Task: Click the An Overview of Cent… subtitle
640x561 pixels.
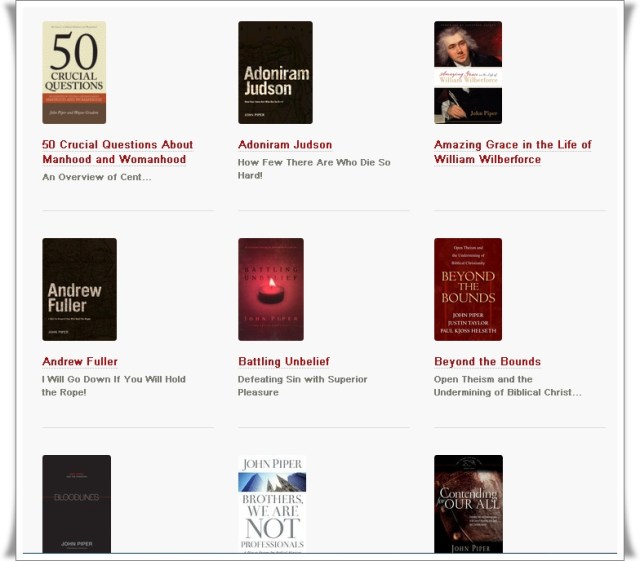Action: (97, 177)
